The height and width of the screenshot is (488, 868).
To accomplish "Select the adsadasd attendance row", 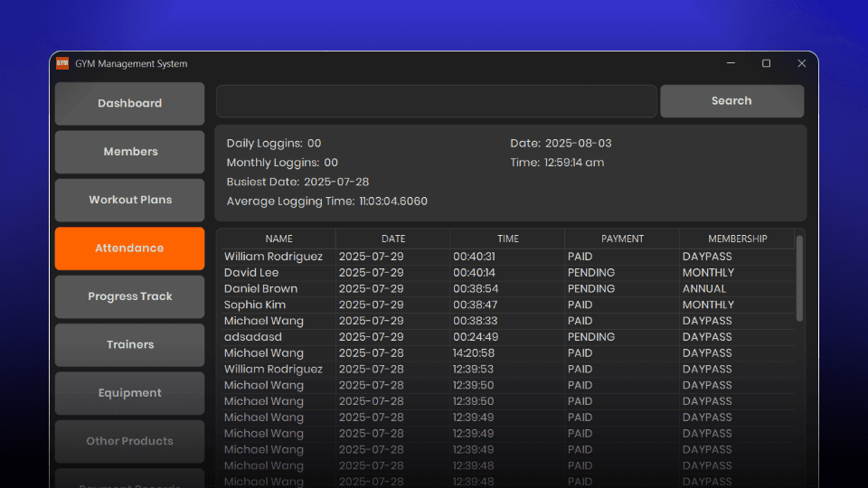I will [507, 337].
